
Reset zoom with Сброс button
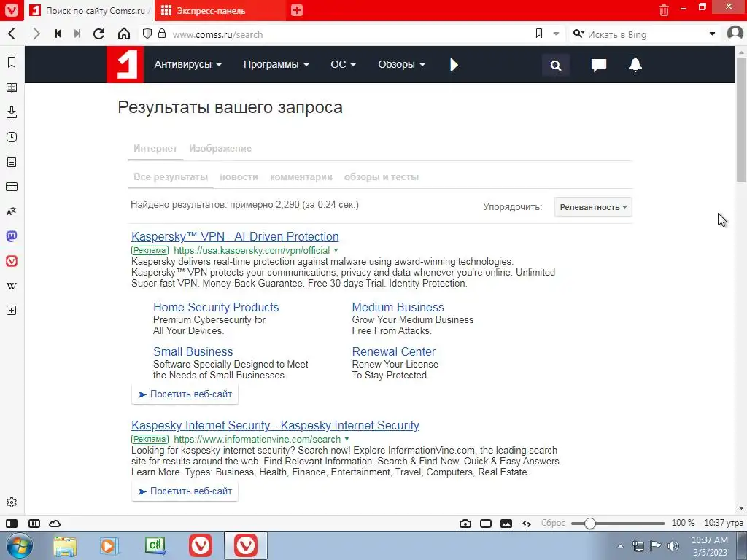pos(553,523)
